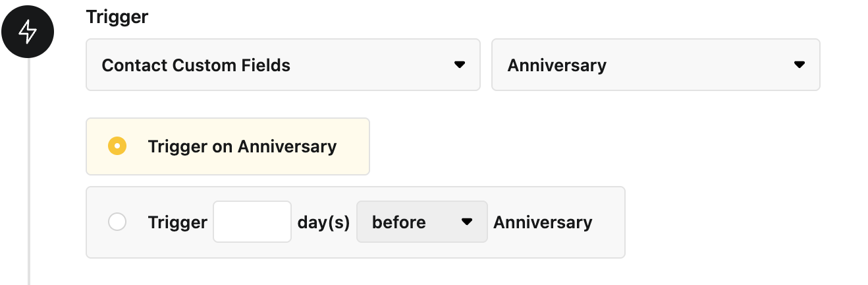Click the arrow on Contact Custom Fields selector
868x285 pixels.
click(x=460, y=65)
